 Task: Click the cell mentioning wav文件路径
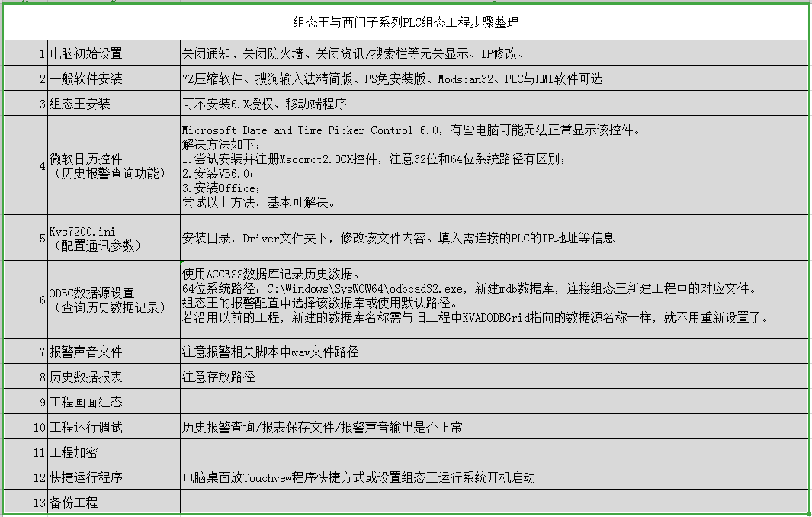494,352
